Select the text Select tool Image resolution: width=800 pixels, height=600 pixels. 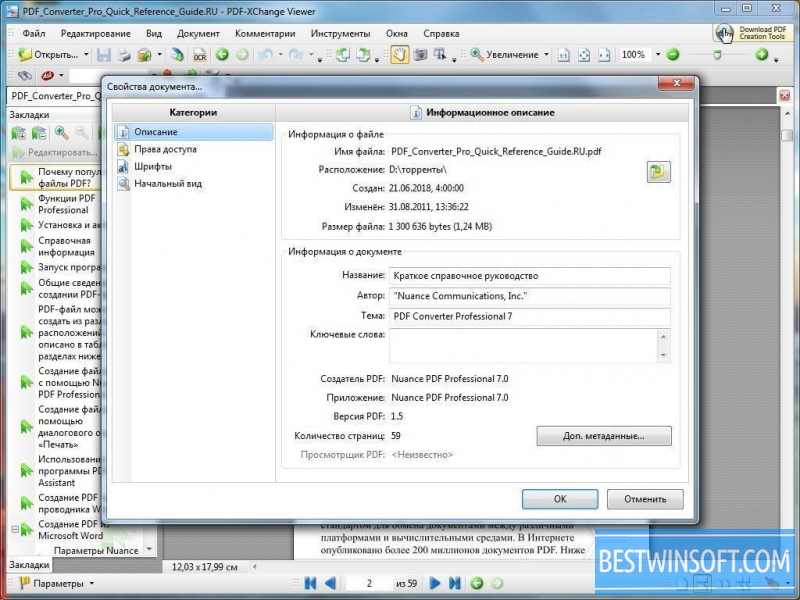pyautogui.click(x=439, y=55)
